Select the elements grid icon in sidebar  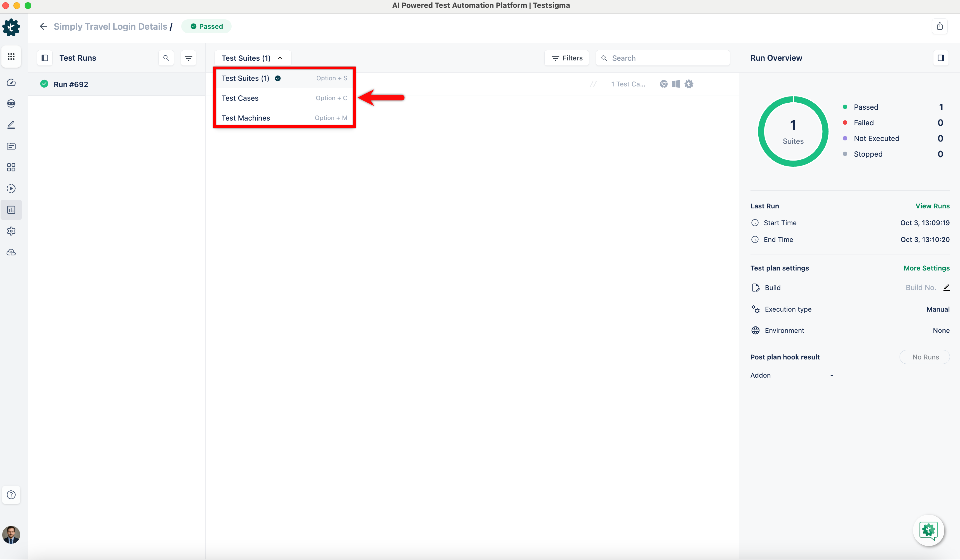(11, 167)
